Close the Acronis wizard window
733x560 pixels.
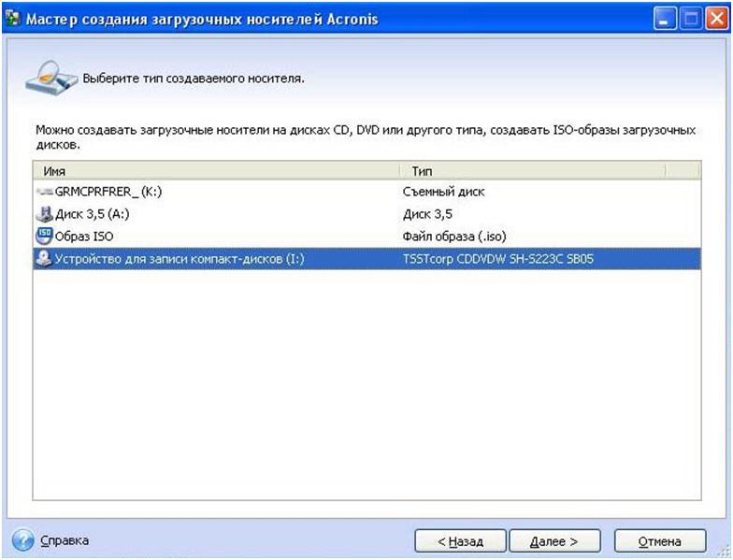point(717,19)
